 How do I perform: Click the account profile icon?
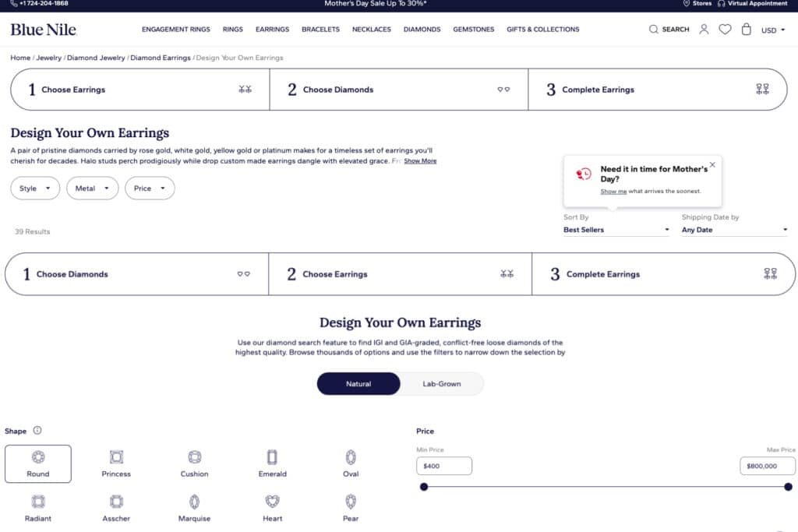pos(704,30)
